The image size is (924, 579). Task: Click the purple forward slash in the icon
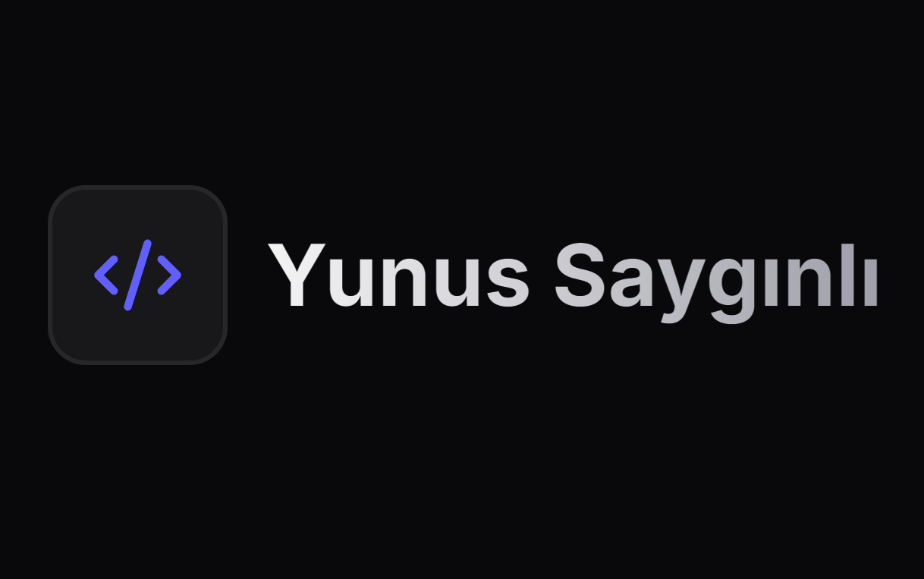(137, 275)
